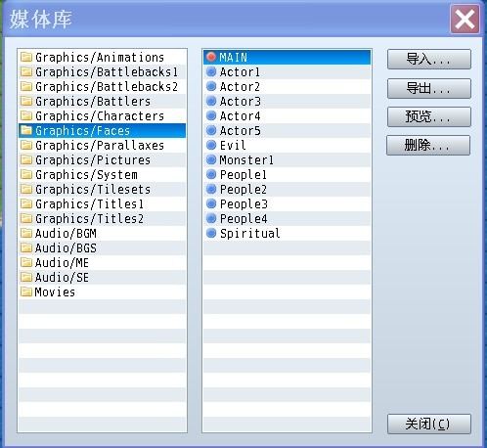
Task: Click the blue dot icon beside Evil
Action: pos(211,145)
